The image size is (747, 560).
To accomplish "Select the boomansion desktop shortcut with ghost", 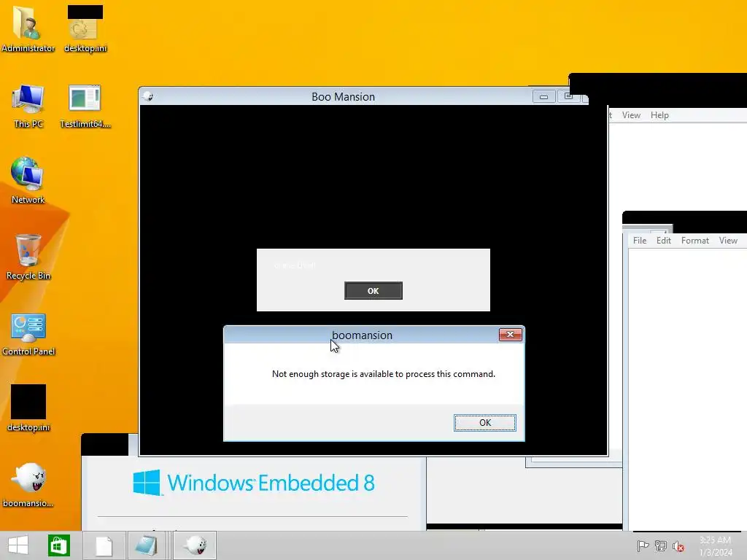I will 28,485.
